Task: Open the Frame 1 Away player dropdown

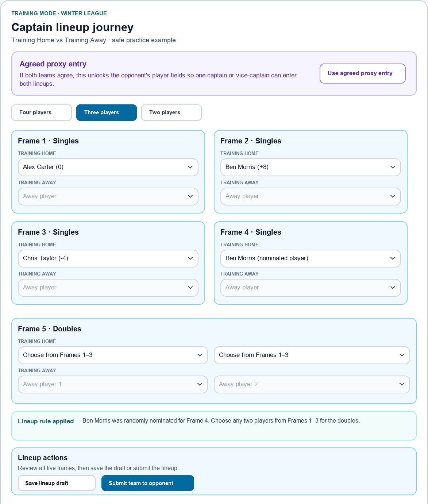Action: (108, 196)
